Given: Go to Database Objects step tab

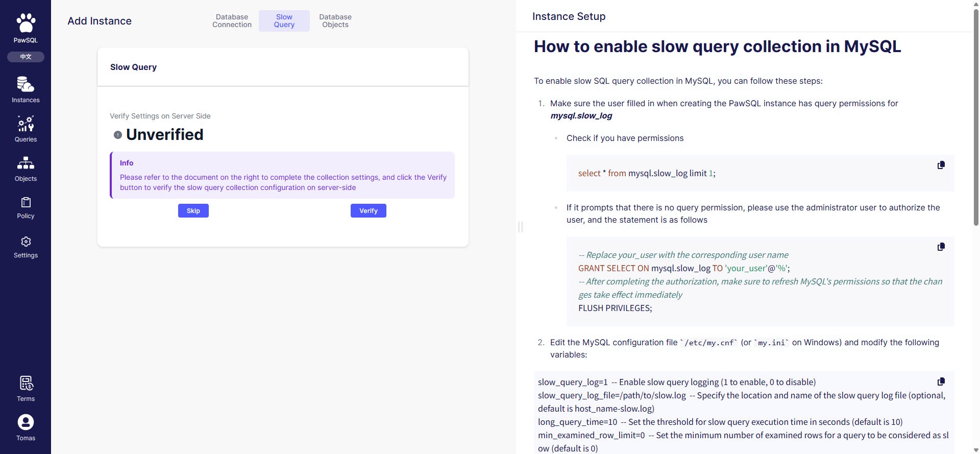Looking at the screenshot, I should [x=335, y=21].
